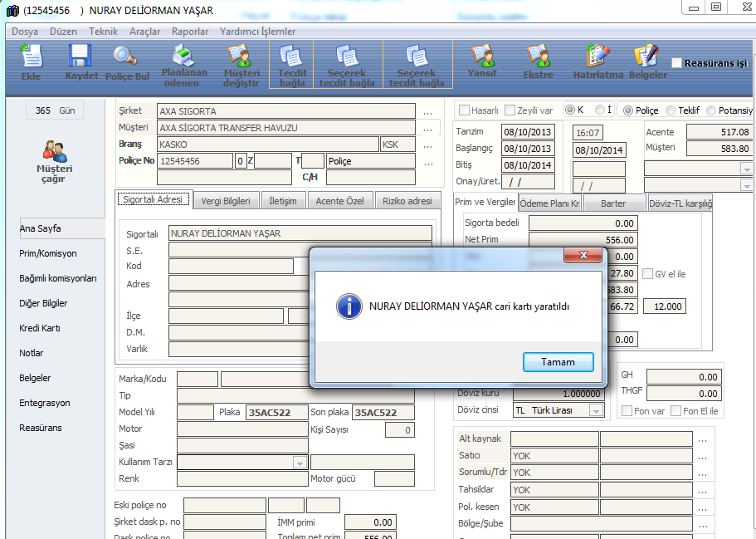The height and width of the screenshot is (539, 756).
Task: Open the Raporlar menu
Action: 190,32
